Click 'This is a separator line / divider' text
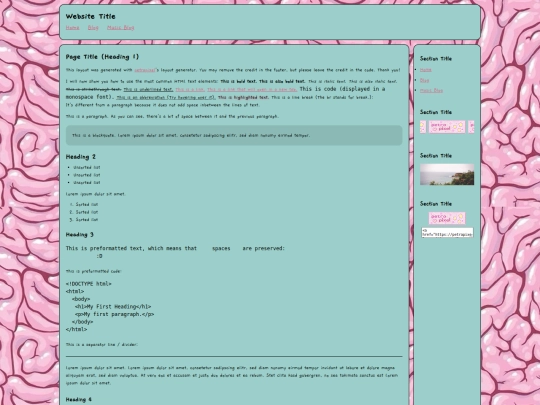This screenshot has width=540, height=405. (x=102, y=344)
